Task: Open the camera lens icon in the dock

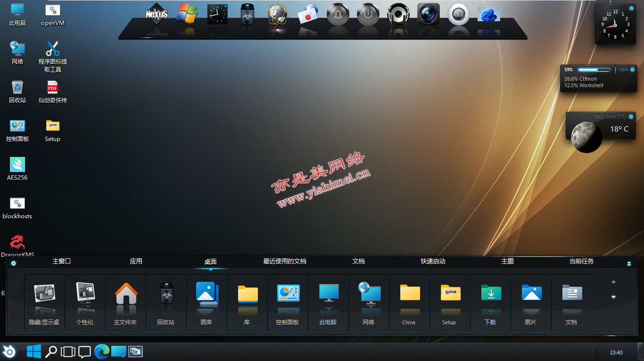Action: pyautogui.click(x=429, y=14)
